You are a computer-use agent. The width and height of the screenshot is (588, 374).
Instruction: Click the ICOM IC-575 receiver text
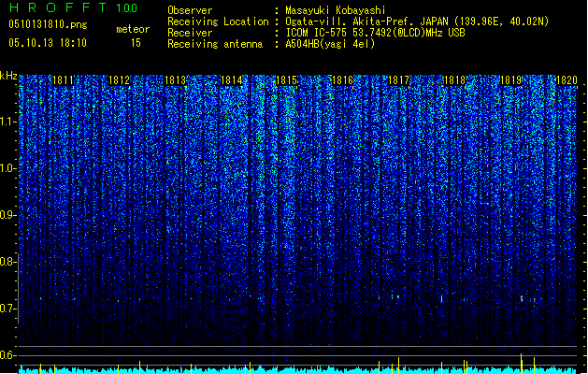pos(376,33)
